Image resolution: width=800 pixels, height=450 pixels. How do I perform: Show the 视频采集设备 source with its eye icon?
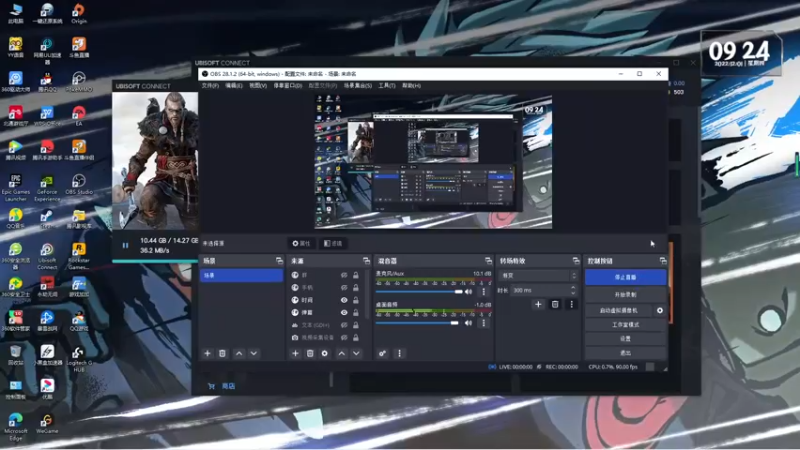pyautogui.click(x=344, y=337)
